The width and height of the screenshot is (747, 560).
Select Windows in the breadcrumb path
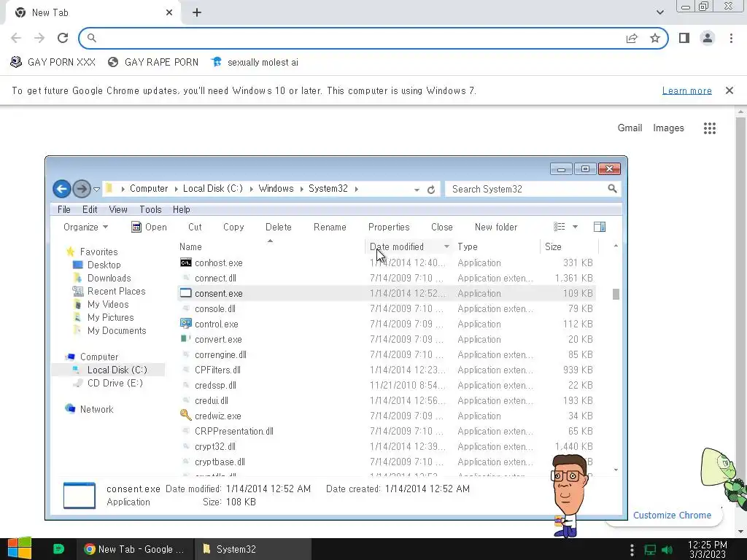tap(276, 189)
